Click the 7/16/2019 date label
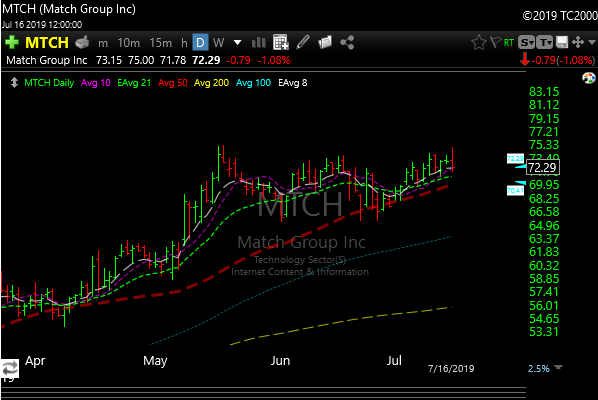 [451, 368]
